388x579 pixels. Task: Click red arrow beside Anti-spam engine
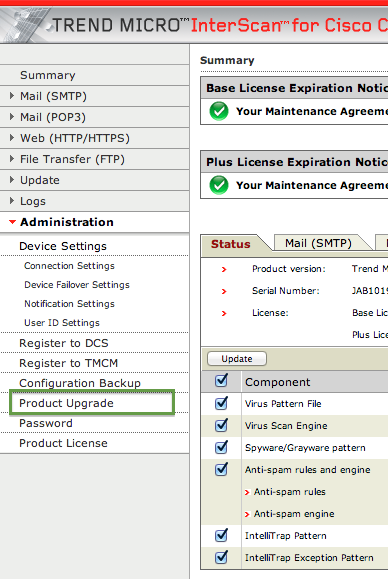pos(247,514)
